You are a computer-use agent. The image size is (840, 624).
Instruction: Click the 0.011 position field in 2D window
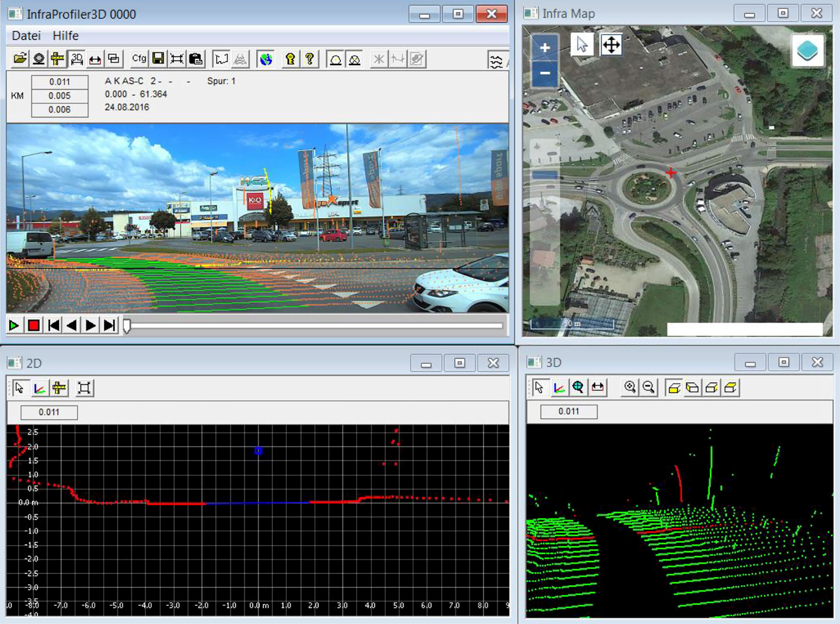(49, 412)
